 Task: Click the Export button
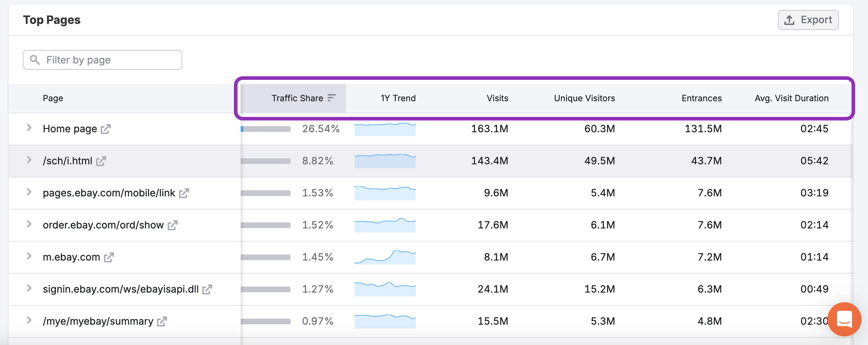808,20
